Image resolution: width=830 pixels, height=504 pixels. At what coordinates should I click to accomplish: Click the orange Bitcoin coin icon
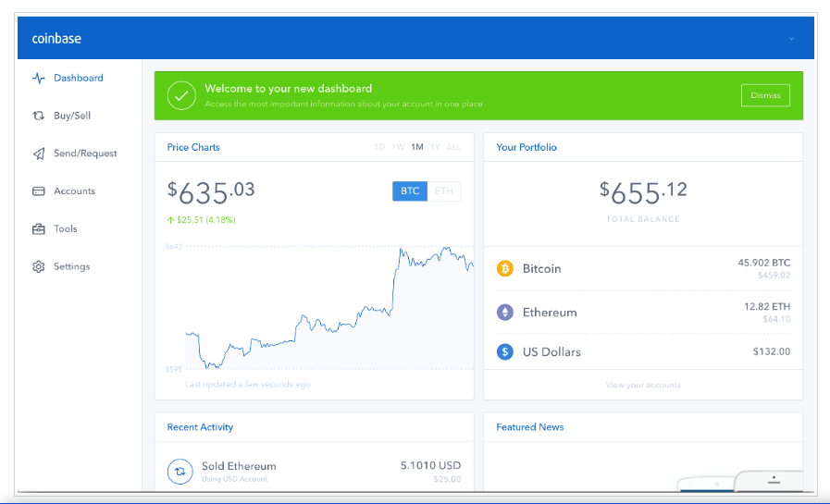pos(505,269)
